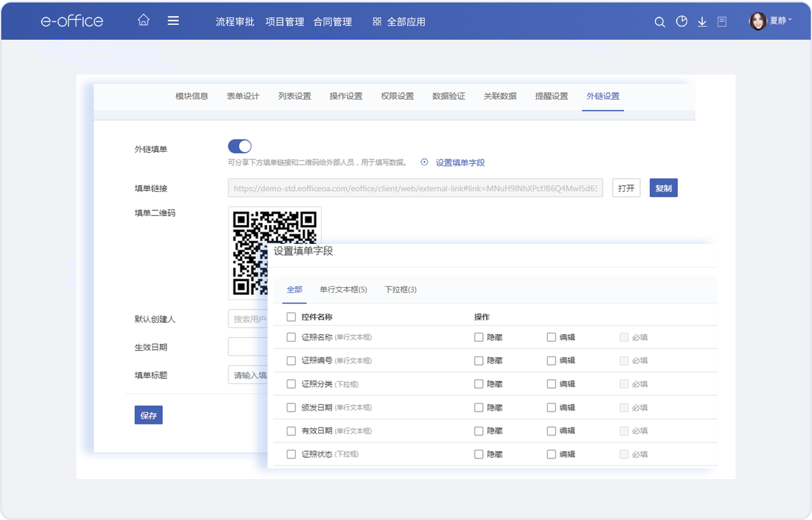This screenshot has width=812, height=520.
Task: Click the 保存 button
Action: 148,415
